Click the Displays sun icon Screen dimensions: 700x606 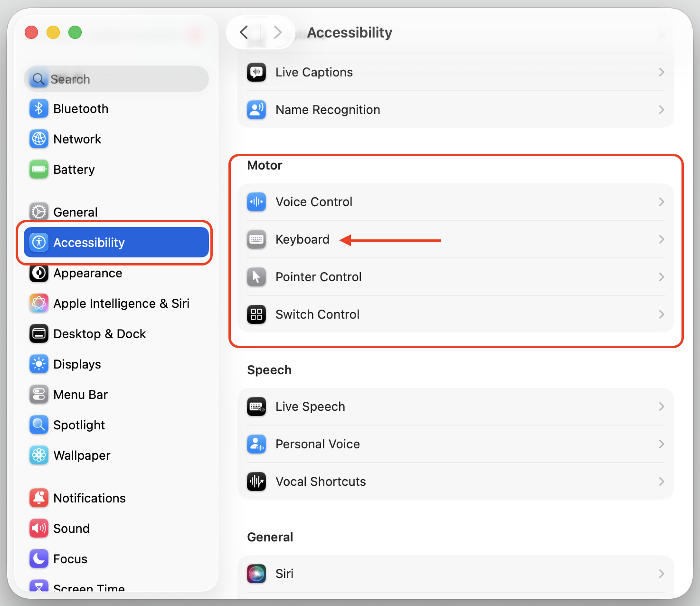pos(39,364)
